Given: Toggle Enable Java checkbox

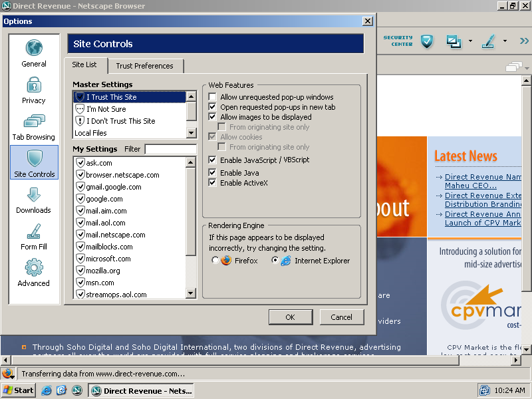Looking at the screenshot, I should pyautogui.click(x=212, y=173).
